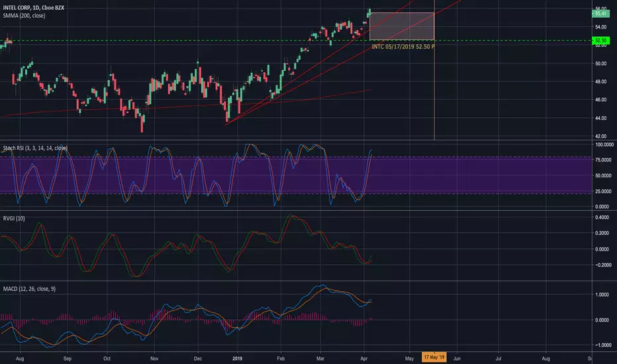The image size is (617, 364).
Task: Click the Jun label on the time axis
Action: coord(457,359)
